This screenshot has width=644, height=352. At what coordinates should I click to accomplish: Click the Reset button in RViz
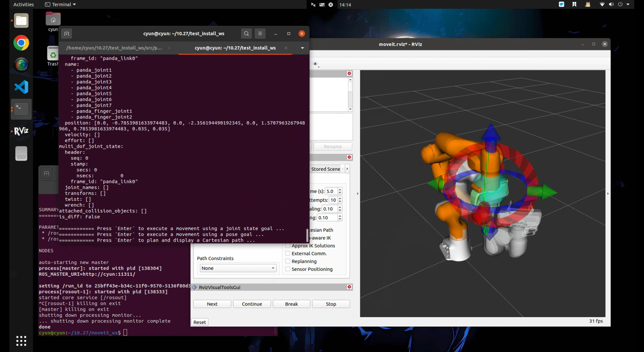(x=200, y=322)
